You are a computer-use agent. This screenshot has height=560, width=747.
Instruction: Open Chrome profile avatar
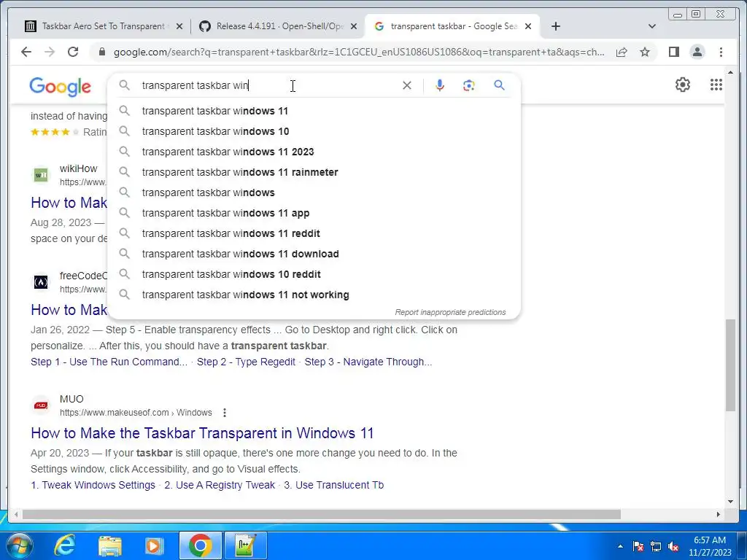(x=697, y=52)
